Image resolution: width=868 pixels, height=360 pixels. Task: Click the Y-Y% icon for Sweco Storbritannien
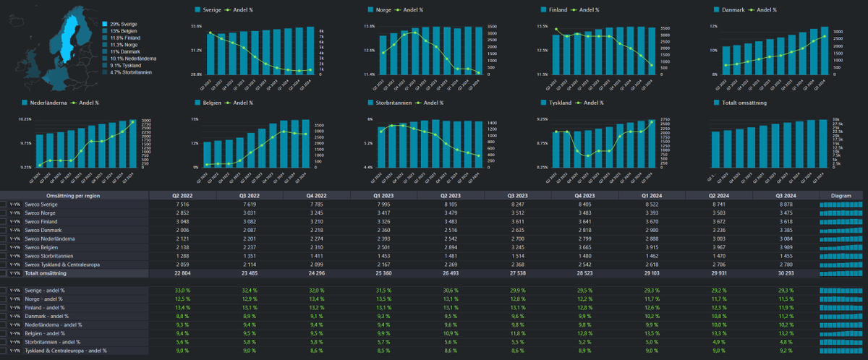point(15,257)
